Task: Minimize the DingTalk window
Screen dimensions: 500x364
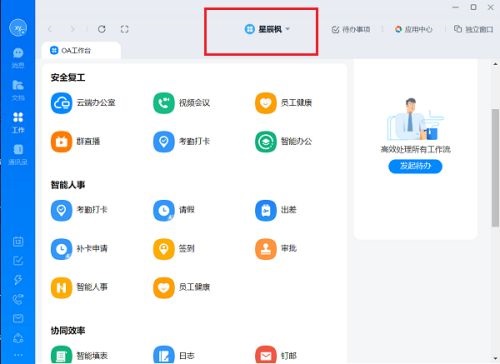Action: click(x=455, y=7)
